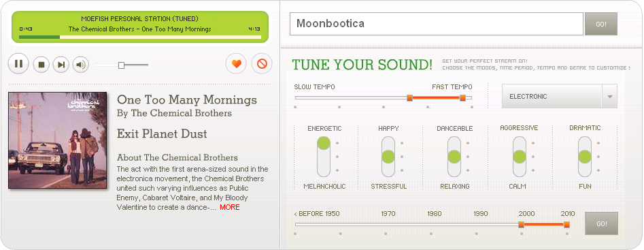This screenshot has height=250, width=644.
Task: Click the Moonbootica search input field
Action: tap(437, 24)
